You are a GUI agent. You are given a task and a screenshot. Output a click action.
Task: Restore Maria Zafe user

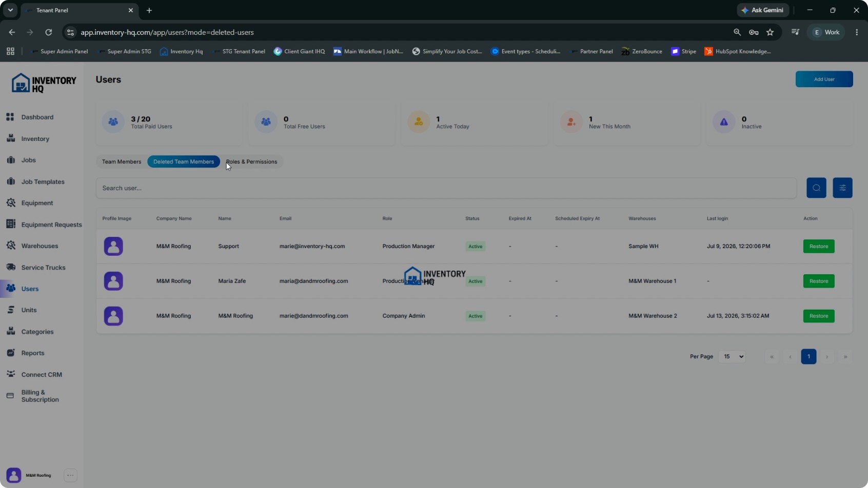click(819, 281)
